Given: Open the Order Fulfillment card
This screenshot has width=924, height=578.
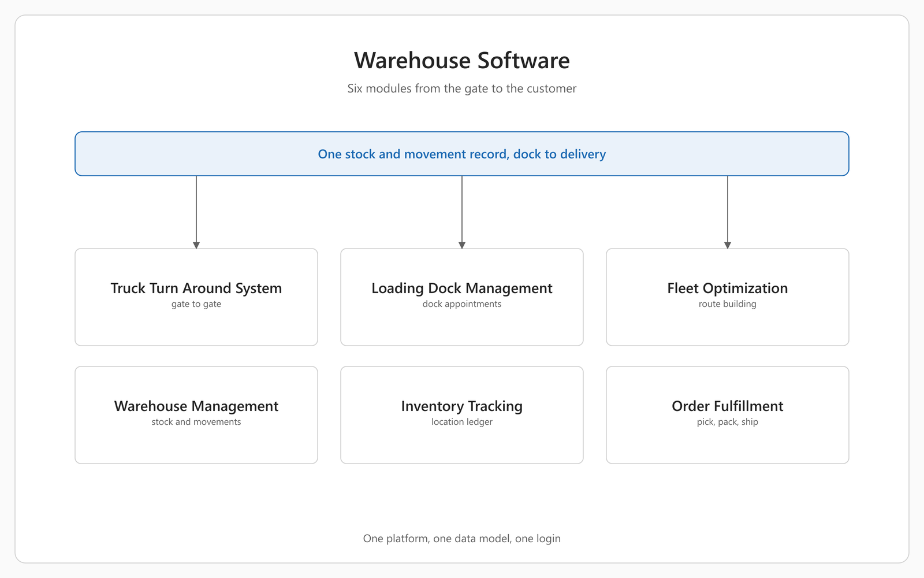Looking at the screenshot, I should [728, 415].
